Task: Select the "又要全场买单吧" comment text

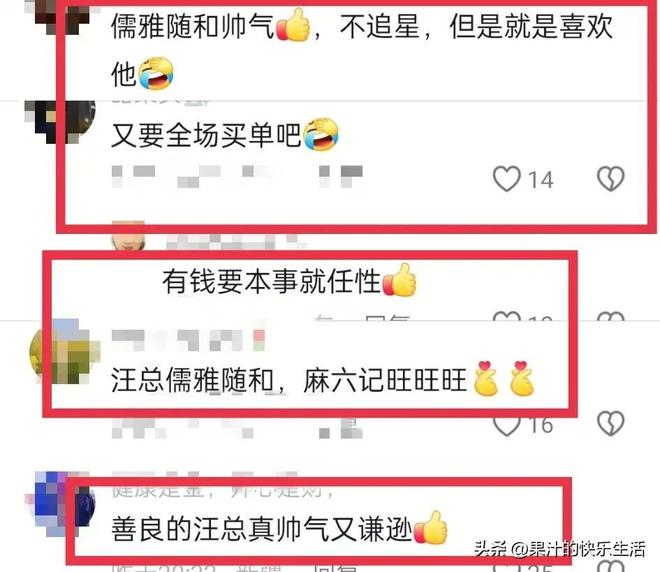Action: 206,136
